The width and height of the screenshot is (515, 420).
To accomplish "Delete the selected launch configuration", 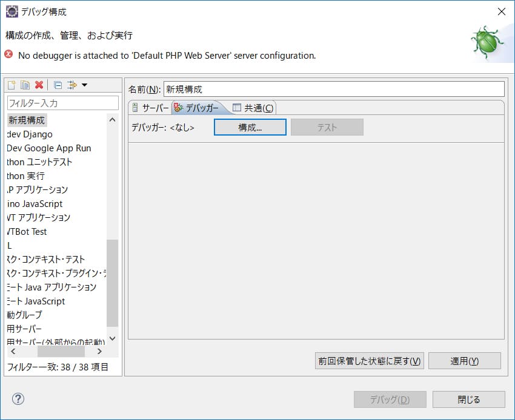I will [x=39, y=85].
